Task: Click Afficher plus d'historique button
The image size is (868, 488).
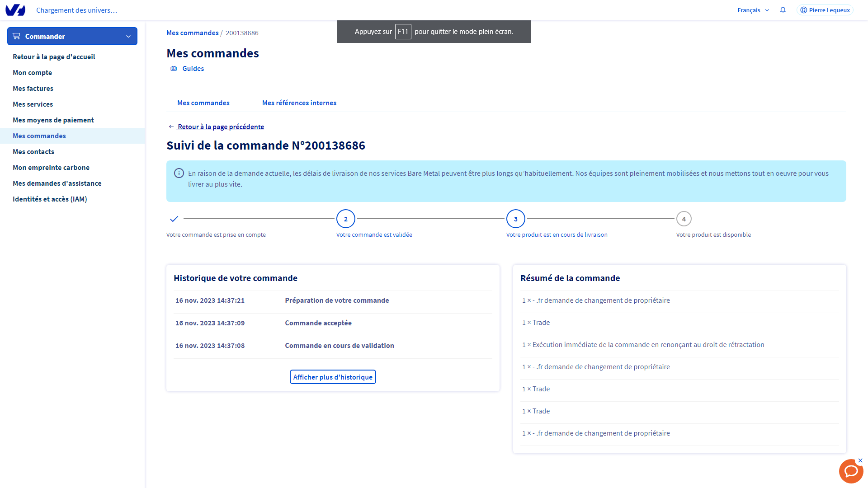Action: (x=333, y=377)
